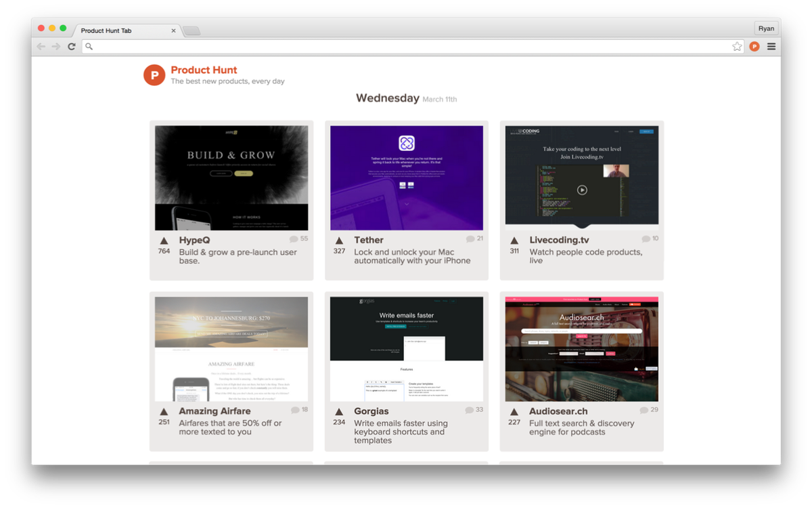Upvote Audiosear.ch with the triangle arrow
The height and width of the screenshot is (508, 812).
(514, 412)
